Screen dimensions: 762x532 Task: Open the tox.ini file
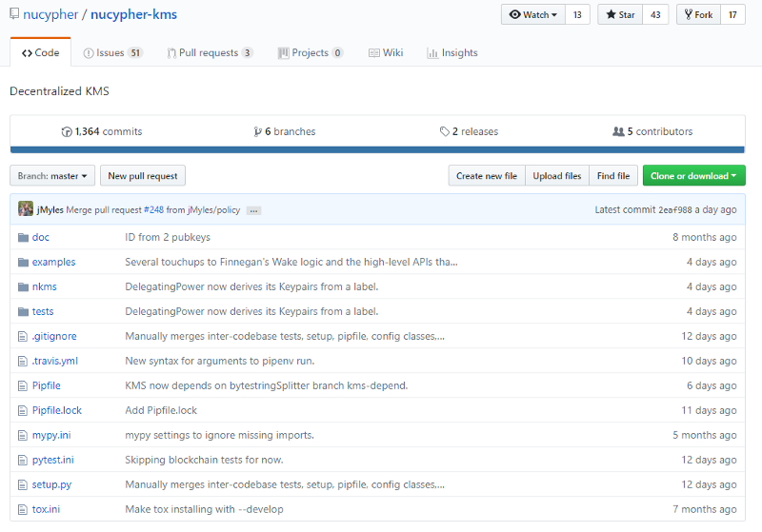tap(46, 510)
